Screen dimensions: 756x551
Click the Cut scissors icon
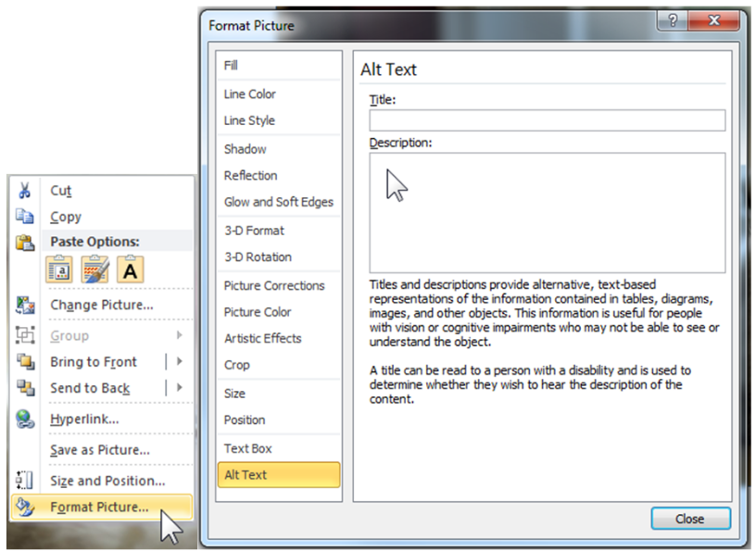pos(25,191)
